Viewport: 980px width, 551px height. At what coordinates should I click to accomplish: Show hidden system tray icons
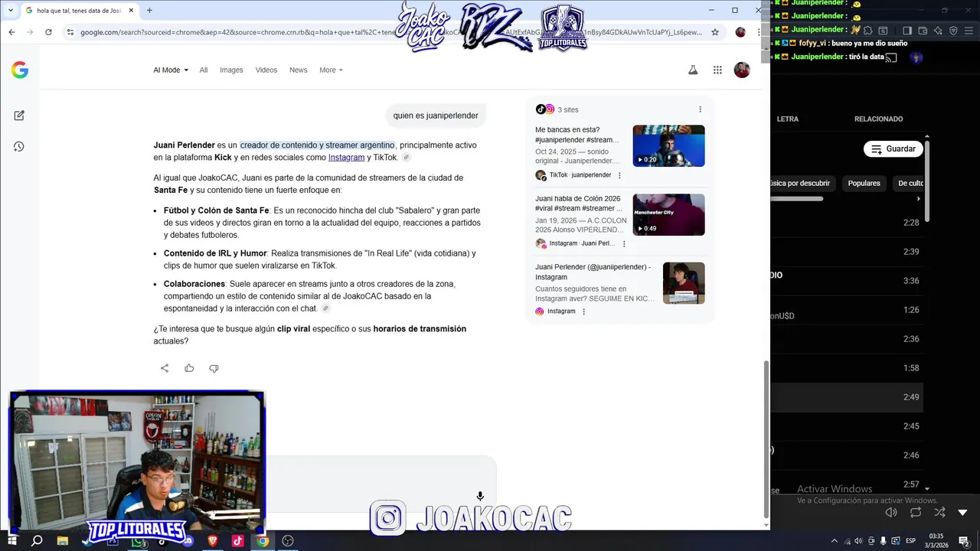834,541
